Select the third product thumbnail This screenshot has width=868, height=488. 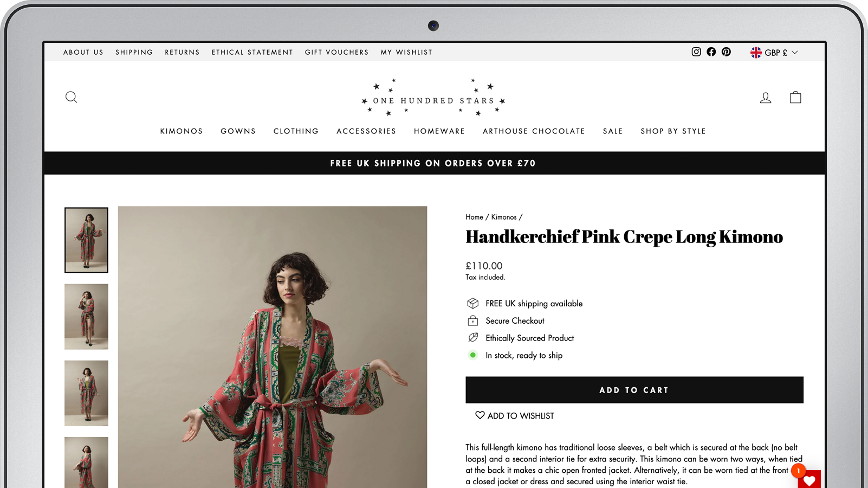click(86, 393)
